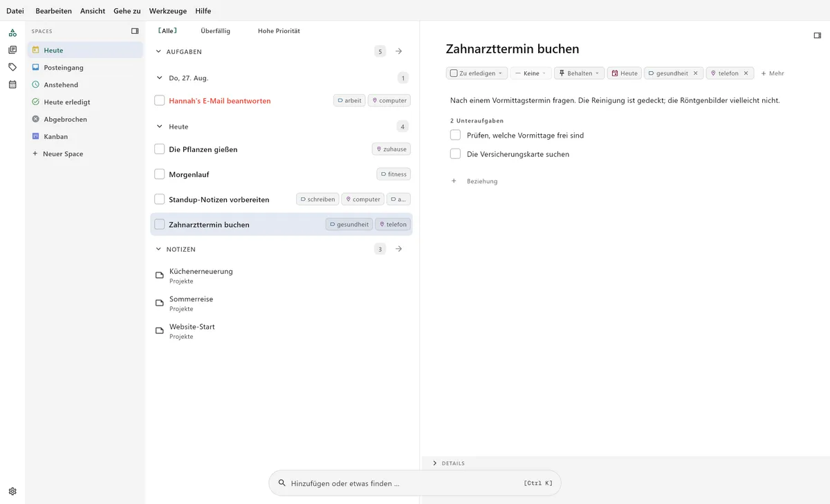Show Mehr properties
Image resolution: width=830 pixels, height=504 pixels.
point(773,73)
